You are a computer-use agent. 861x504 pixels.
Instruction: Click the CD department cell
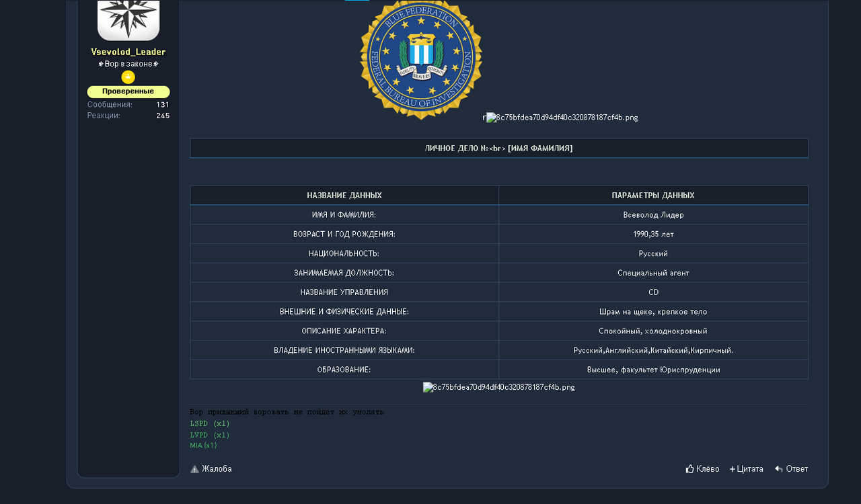653,292
